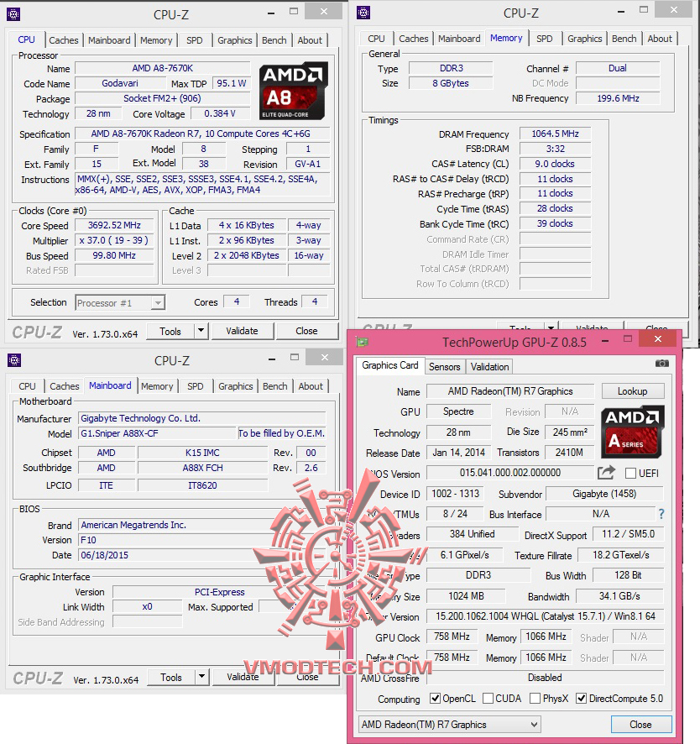Click the AMD A-Series logo in GPU-Z
The height and width of the screenshot is (744, 700).
pos(632,432)
